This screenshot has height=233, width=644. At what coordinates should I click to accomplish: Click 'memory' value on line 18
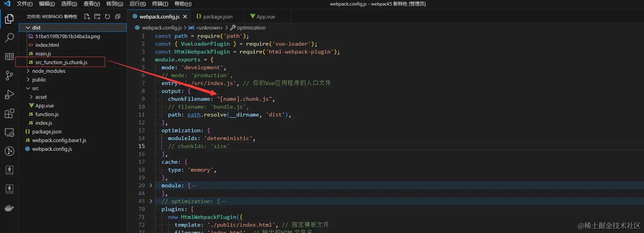[x=200, y=170]
